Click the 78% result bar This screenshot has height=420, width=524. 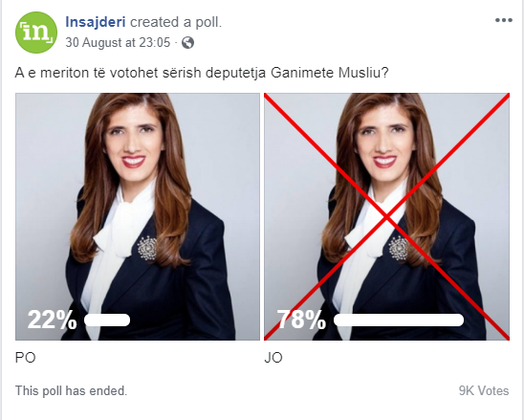pyautogui.click(x=399, y=320)
